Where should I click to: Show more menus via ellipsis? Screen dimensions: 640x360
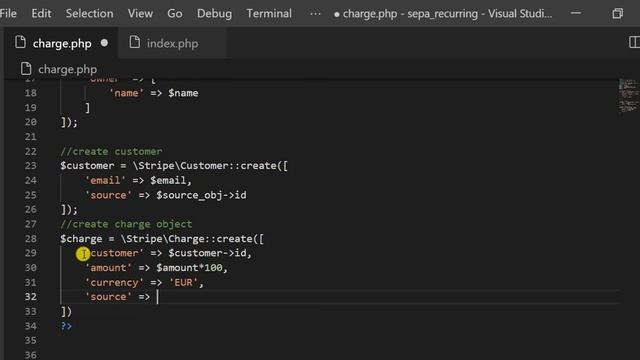click(315, 14)
